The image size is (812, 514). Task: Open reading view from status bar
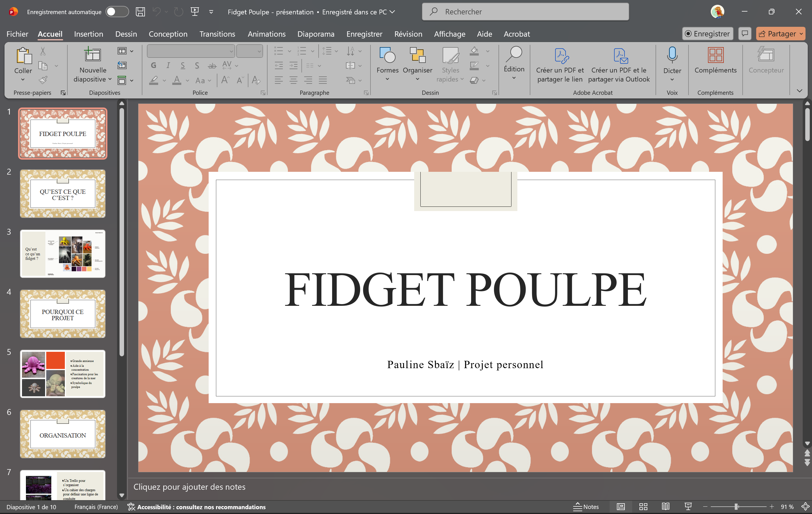(x=665, y=507)
